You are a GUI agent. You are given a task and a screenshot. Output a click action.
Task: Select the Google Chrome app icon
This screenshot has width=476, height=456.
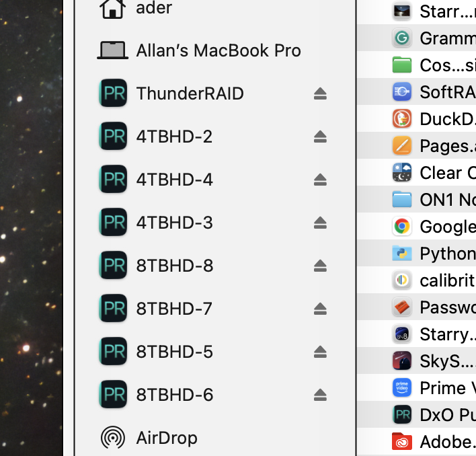[x=402, y=227]
